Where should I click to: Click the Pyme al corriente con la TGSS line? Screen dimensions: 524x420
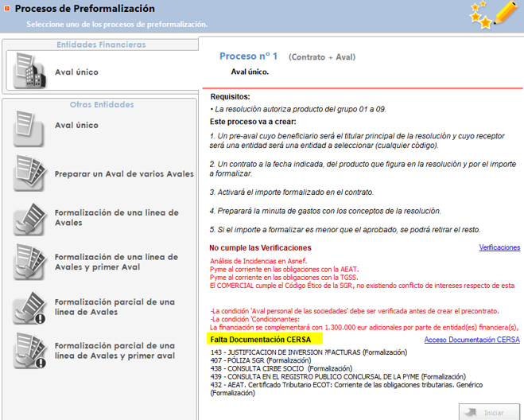(284, 278)
